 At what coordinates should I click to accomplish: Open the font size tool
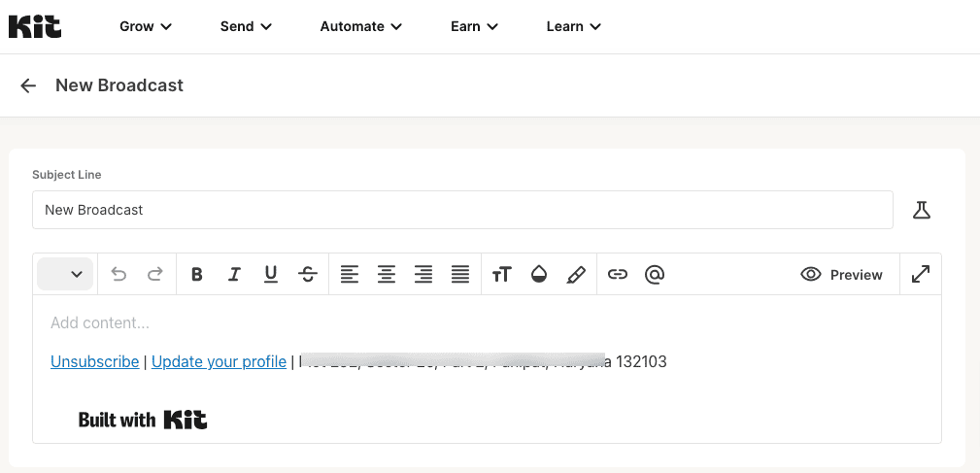[x=501, y=275]
